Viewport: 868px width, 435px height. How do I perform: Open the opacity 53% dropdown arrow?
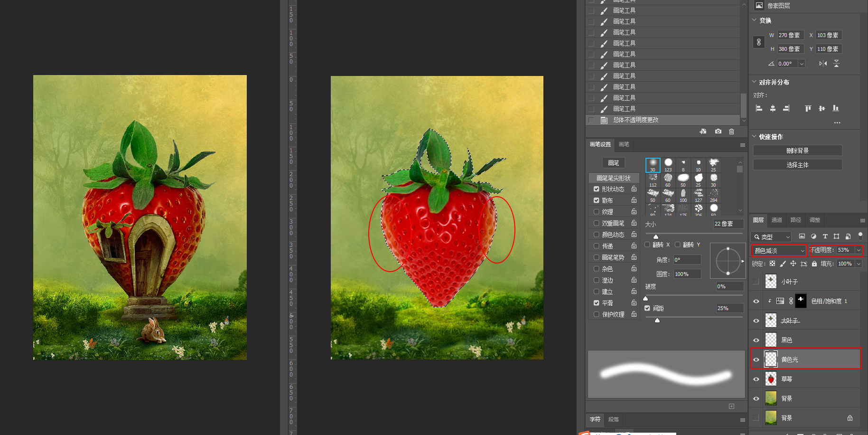tap(859, 250)
